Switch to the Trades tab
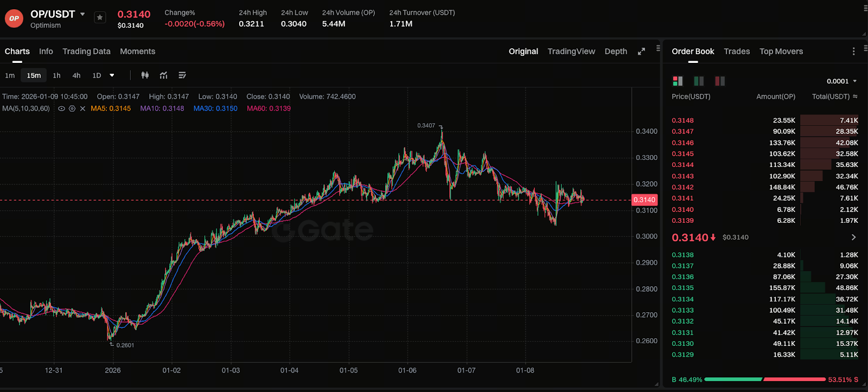This screenshot has height=392, width=868. (x=737, y=52)
